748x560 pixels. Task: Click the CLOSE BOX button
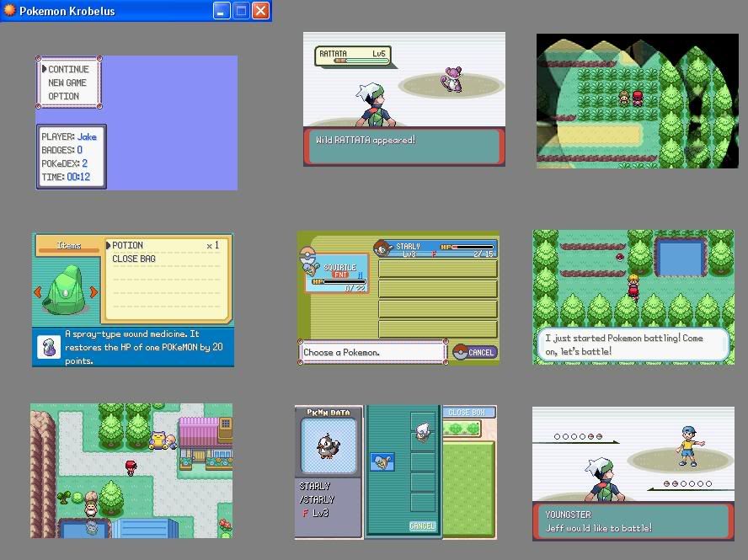pos(469,412)
